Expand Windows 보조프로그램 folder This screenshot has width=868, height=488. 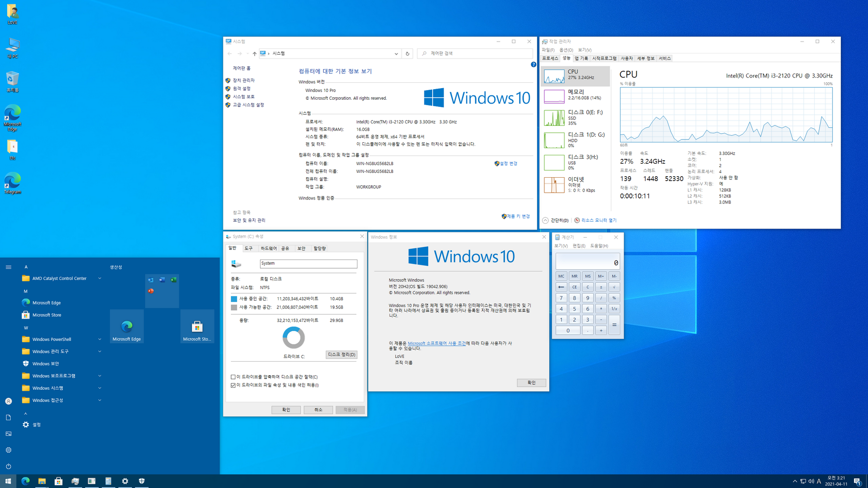pos(62,376)
